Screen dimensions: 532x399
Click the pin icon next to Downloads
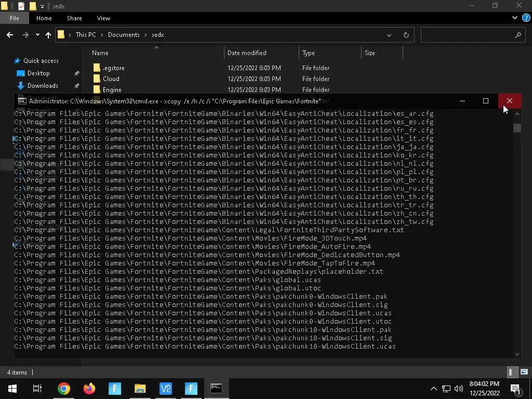77,86
